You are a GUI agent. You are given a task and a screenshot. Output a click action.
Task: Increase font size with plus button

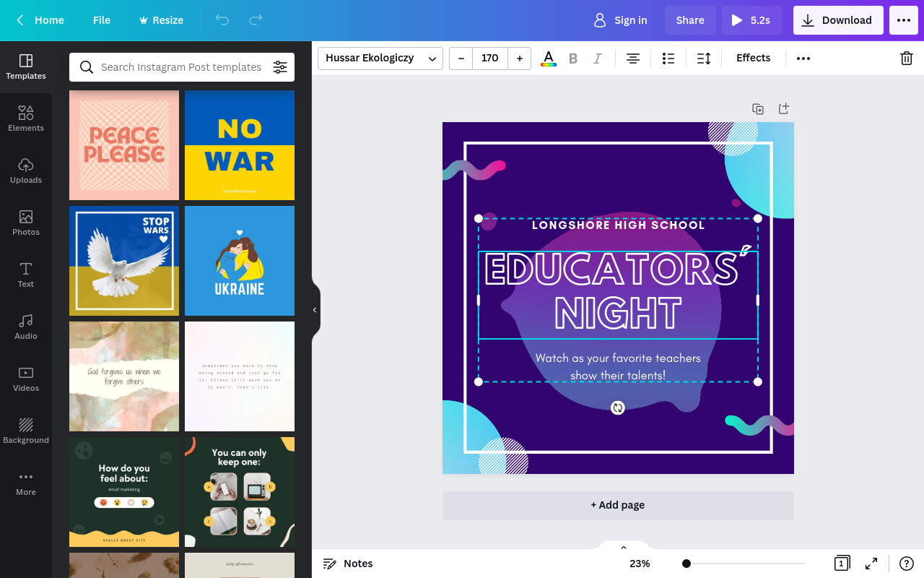(519, 58)
